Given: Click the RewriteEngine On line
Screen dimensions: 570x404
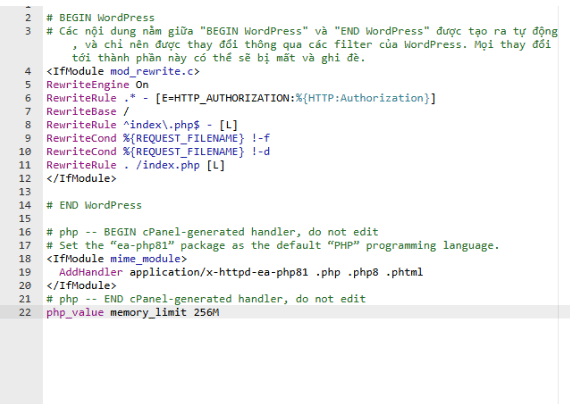Looking at the screenshot, I should coord(97,85).
